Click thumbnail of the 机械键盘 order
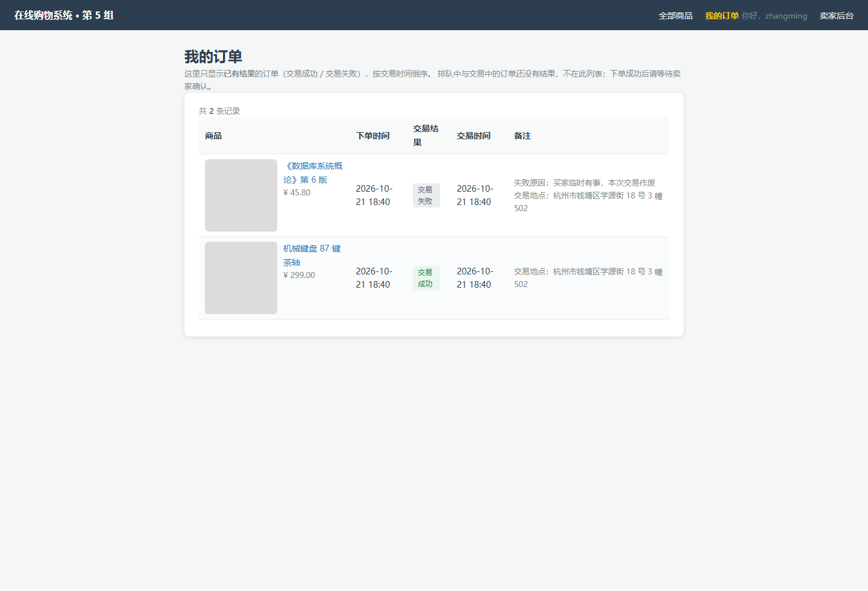This screenshot has height=591, width=868. click(x=241, y=278)
